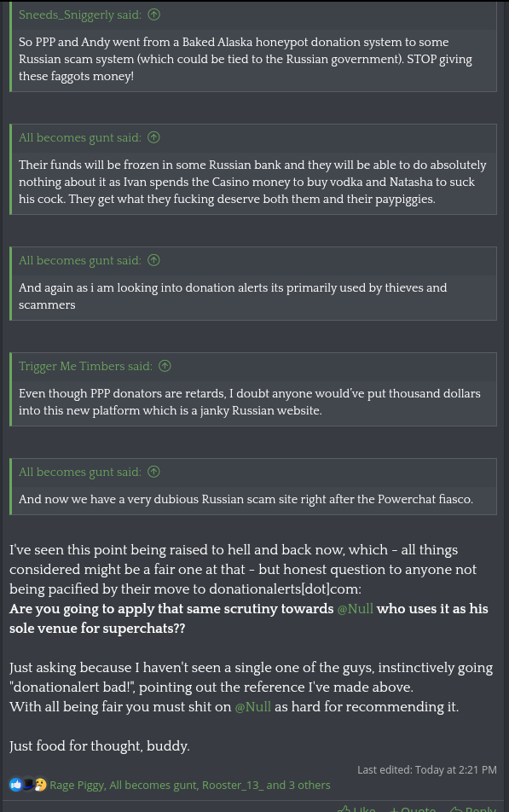Like this post

pyautogui.click(x=356, y=809)
